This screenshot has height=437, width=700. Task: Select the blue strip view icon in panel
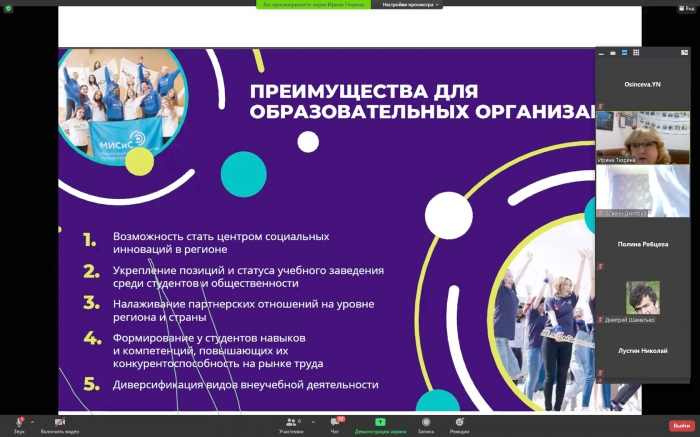pyautogui.click(x=623, y=52)
